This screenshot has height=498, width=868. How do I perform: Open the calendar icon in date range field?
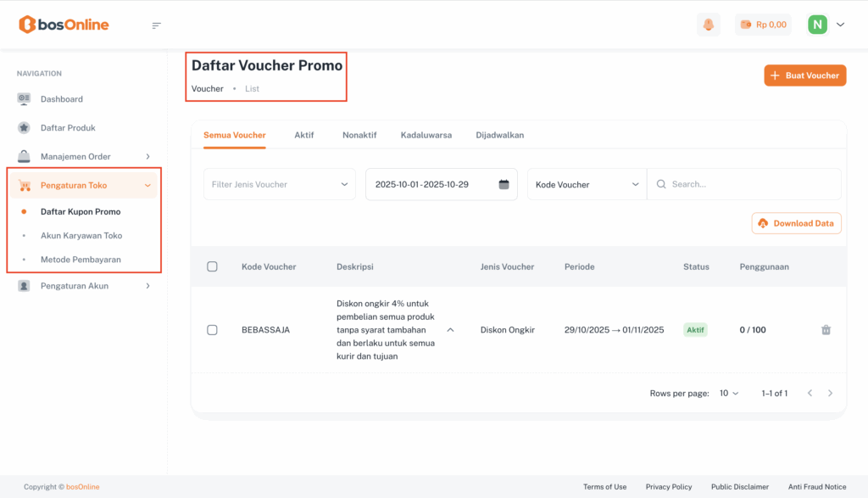tap(504, 184)
